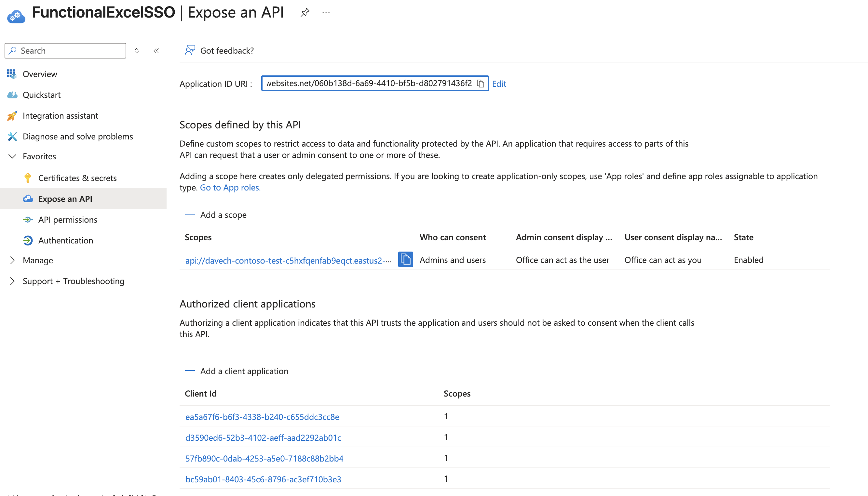868x496 pixels.
Task: Click the plus icon for Add a scope
Action: (190, 214)
